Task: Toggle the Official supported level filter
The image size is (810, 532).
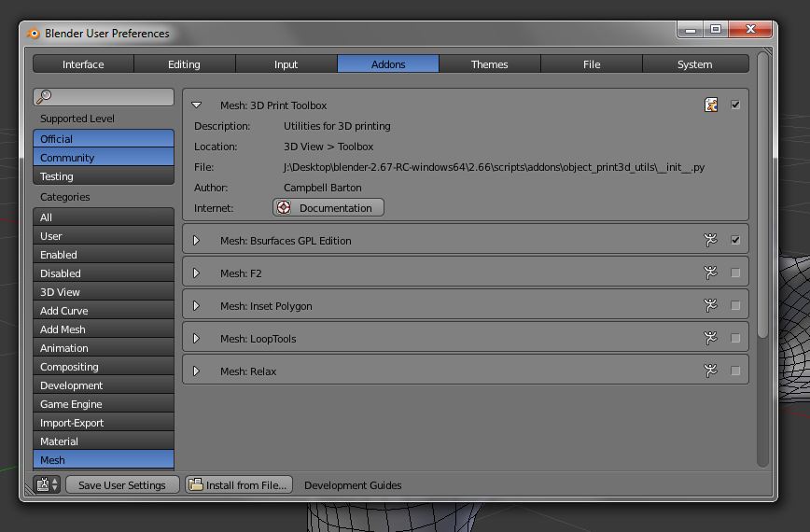Action: [104, 139]
